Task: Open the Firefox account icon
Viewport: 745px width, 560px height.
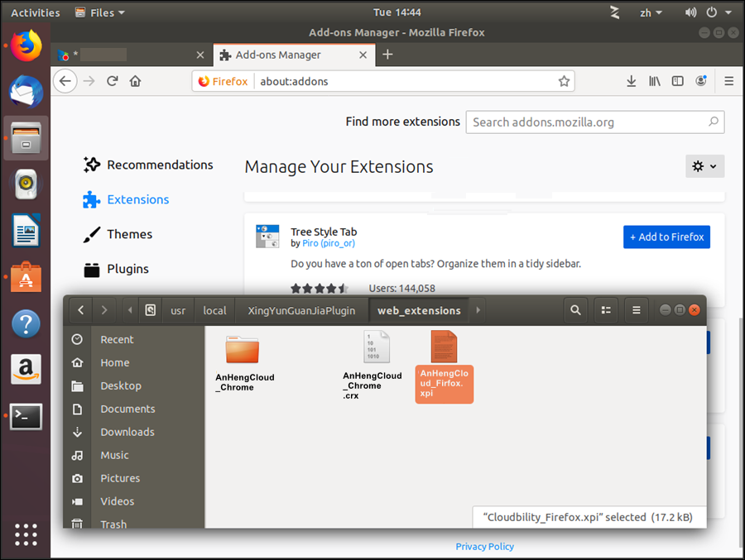Action: click(x=701, y=81)
